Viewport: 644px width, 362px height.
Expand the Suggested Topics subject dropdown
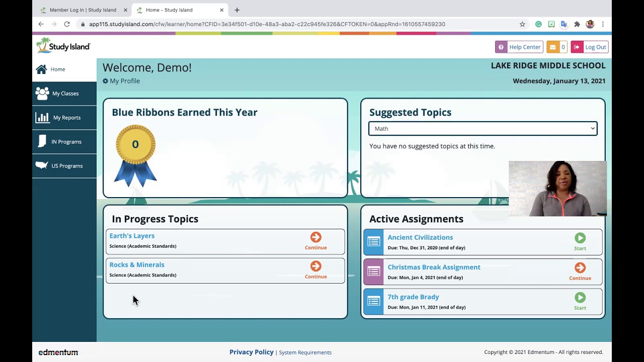tap(483, 129)
